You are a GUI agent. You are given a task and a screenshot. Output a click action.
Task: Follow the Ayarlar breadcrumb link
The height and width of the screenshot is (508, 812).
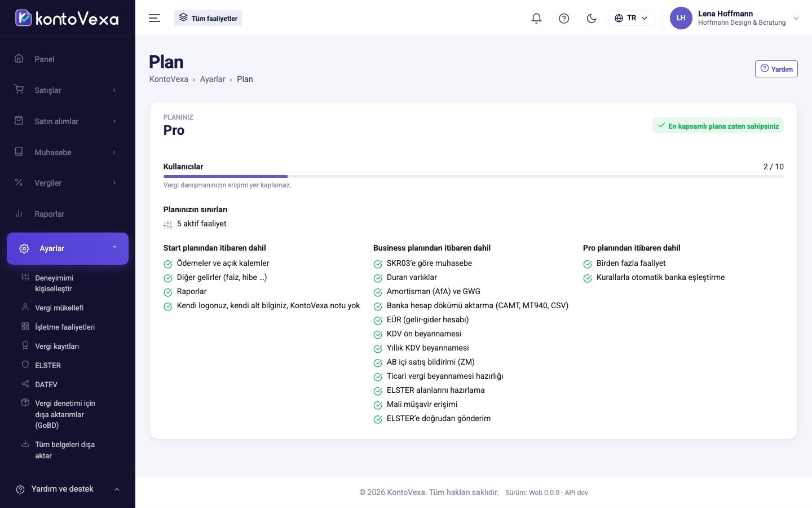pos(213,79)
